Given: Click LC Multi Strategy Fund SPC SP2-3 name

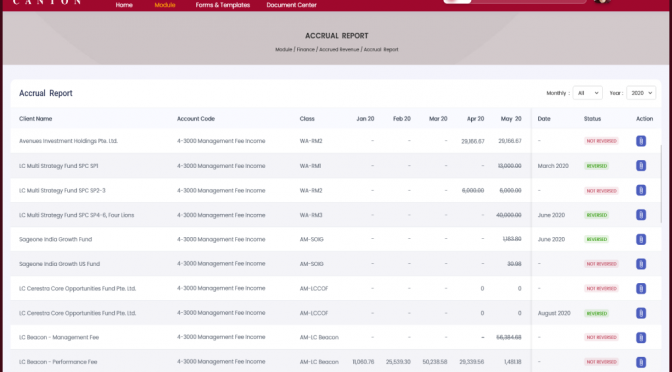Looking at the screenshot, I should (x=62, y=190).
